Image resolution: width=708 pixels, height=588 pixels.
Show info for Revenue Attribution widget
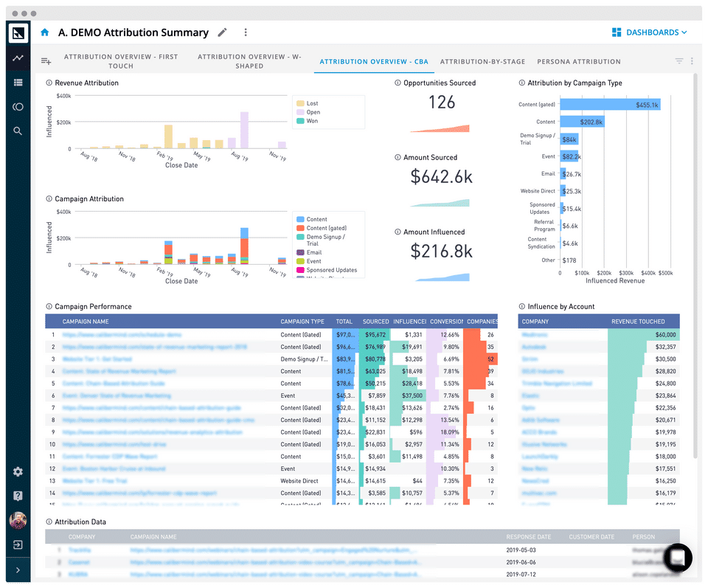coord(49,83)
